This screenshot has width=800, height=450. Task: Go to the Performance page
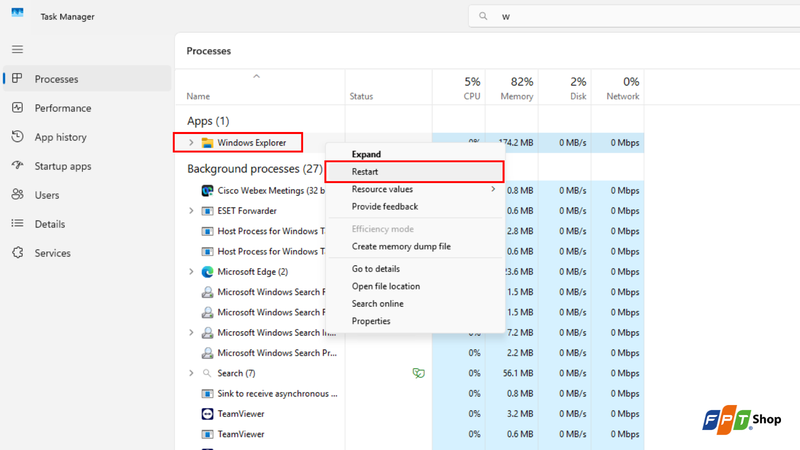pyautogui.click(x=87, y=108)
